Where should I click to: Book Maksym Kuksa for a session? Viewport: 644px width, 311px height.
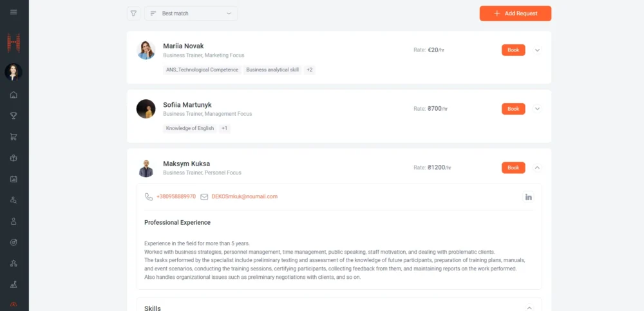[513, 167]
